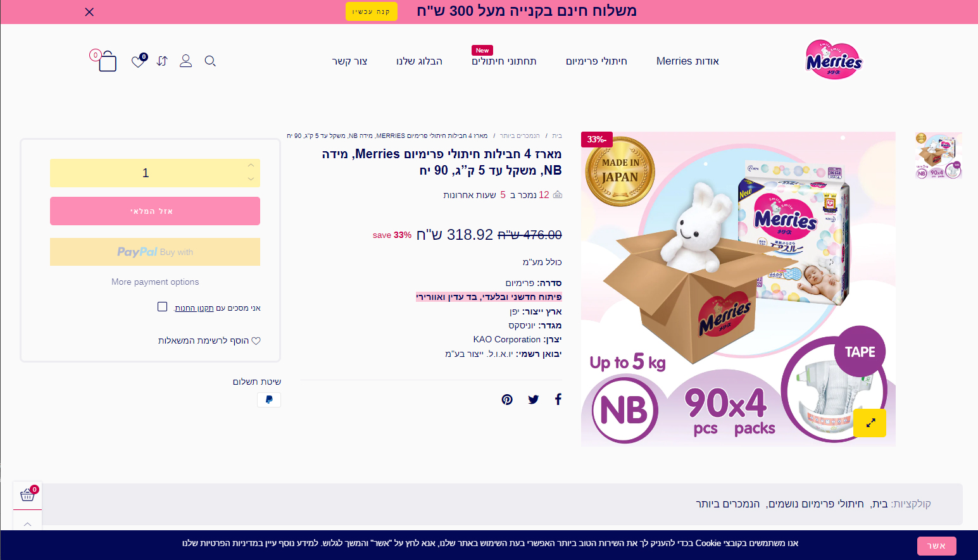Close the pink free shipping banner
The image size is (978, 560).
(89, 12)
